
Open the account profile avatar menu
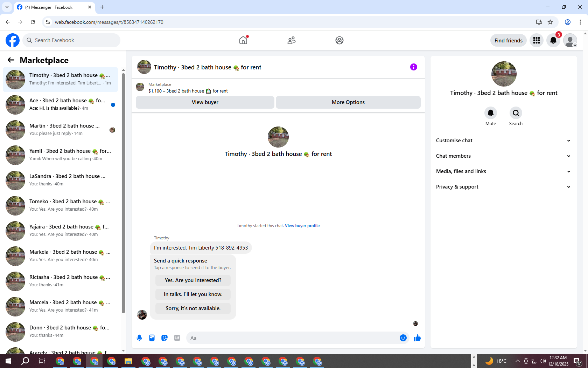pyautogui.click(x=570, y=40)
